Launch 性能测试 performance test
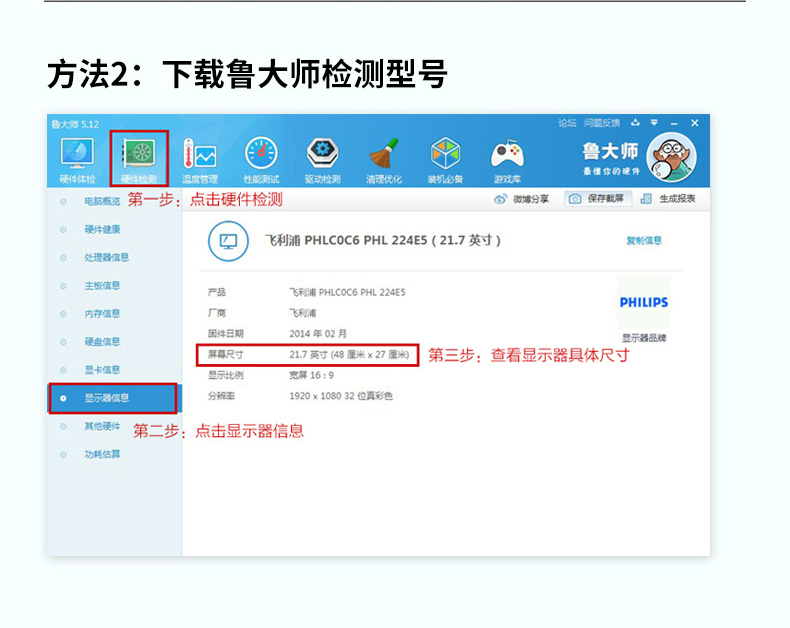790x628 pixels. 261,160
